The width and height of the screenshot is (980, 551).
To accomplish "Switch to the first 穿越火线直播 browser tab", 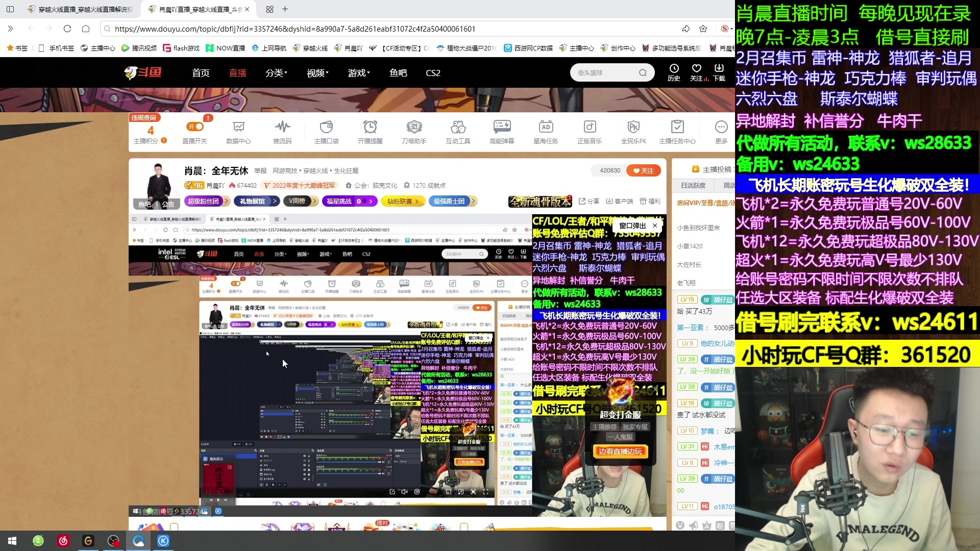I will (82, 9).
